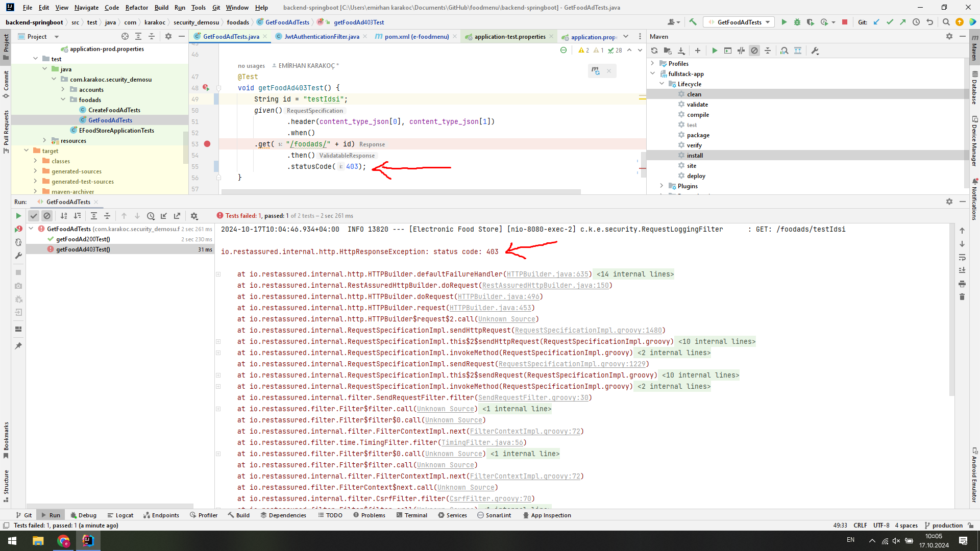
Task: Run the GetFoodAdTests configuration
Action: (785, 22)
